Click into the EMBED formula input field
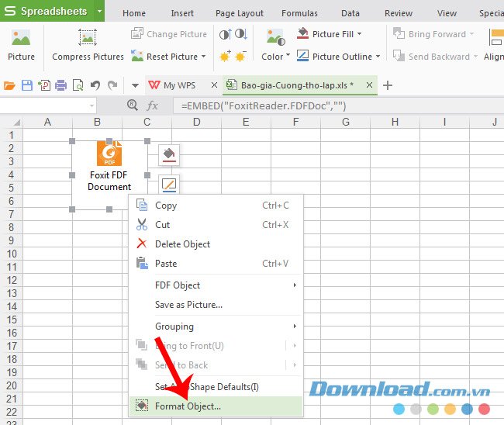 339,105
